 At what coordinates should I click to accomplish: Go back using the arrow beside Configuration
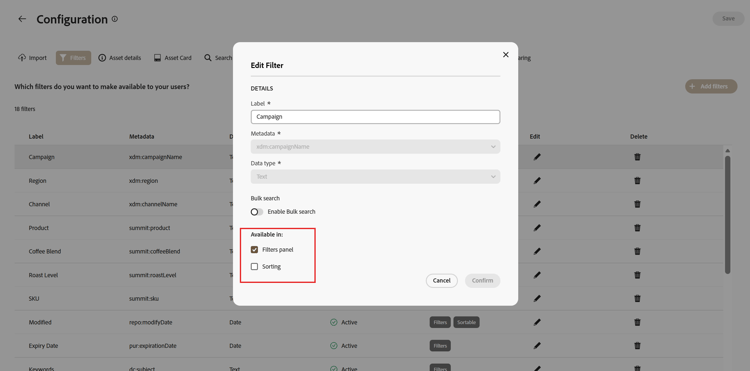coord(22,19)
